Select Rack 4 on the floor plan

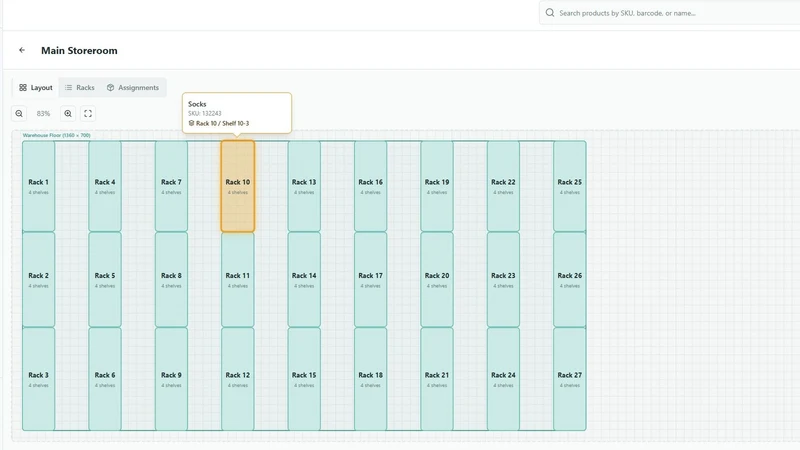point(105,186)
